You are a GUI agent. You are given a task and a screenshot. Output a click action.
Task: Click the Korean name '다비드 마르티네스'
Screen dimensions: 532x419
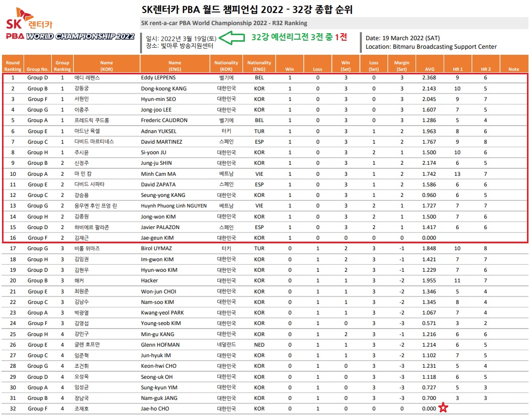pos(94,142)
